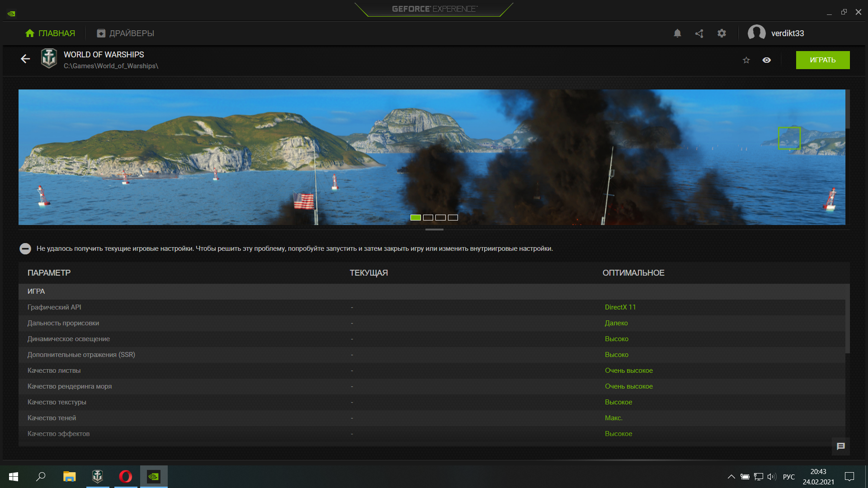Viewport: 868px width, 488px height.
Task: Select the Графический API row
Action: tap(432, 307)
